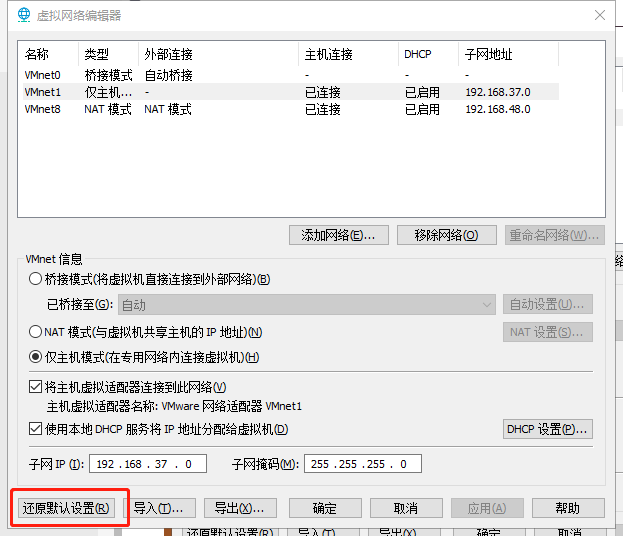Select the VMnet8 row

point(291,109)
